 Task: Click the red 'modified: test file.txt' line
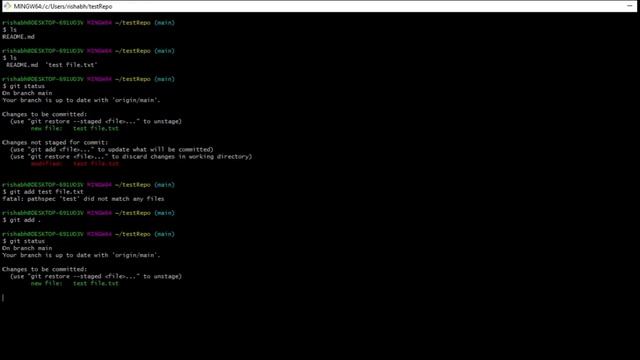(75, 164)
